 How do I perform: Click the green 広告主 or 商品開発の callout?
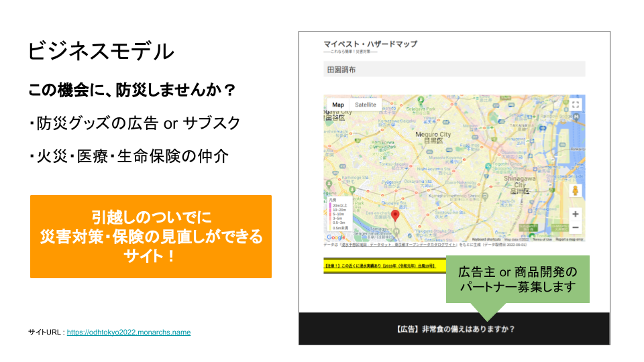click(x=517, y=279)
